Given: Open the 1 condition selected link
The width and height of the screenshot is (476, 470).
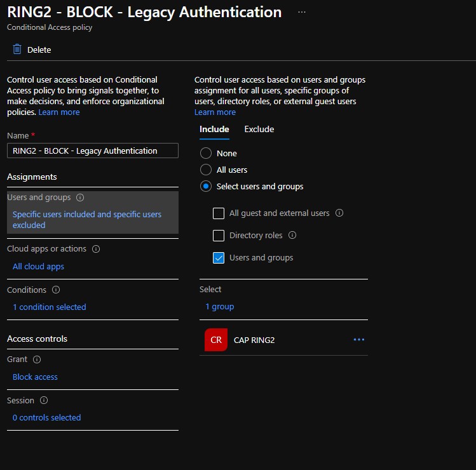Looking at the screenshot, I should [x=49, y=307].
